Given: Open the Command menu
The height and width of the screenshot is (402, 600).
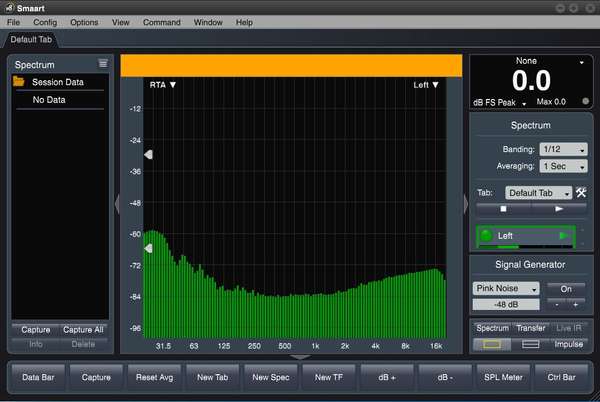Looking at the screenshot, I should point(161,22).
